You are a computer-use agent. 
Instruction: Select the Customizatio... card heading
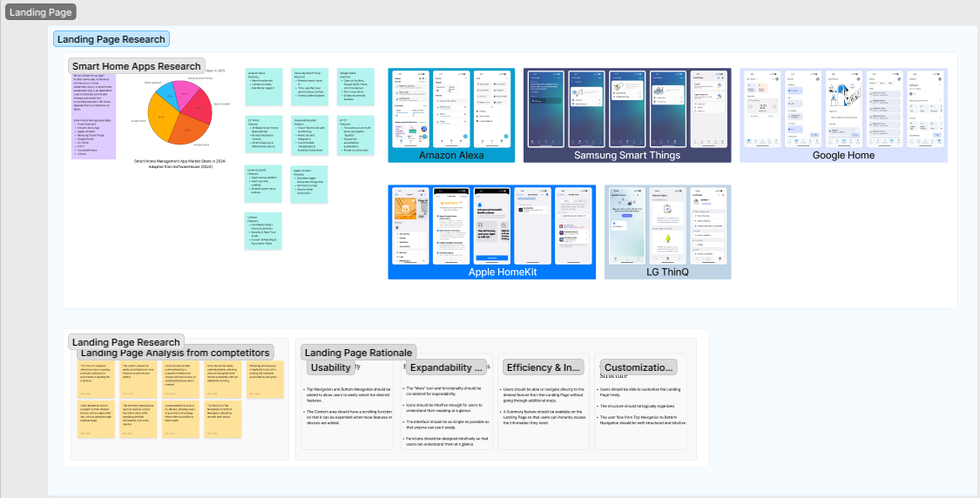(639, 368)
